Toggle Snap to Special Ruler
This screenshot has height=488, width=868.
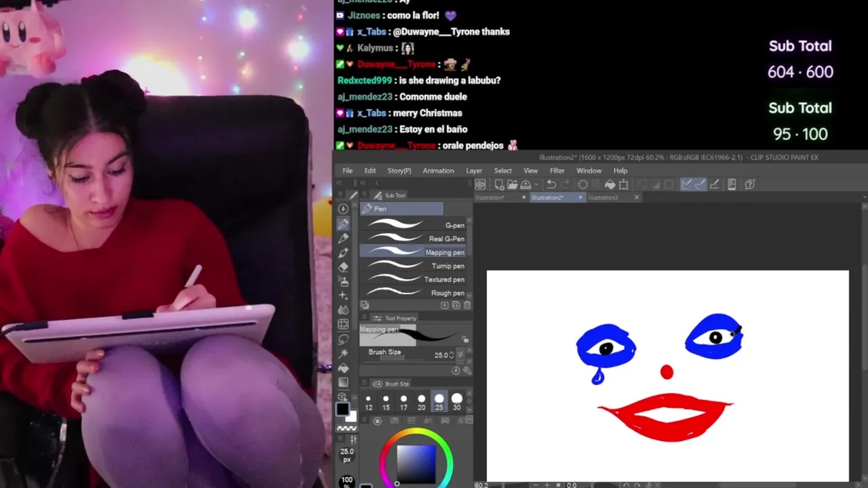click(x=701, y=184)
